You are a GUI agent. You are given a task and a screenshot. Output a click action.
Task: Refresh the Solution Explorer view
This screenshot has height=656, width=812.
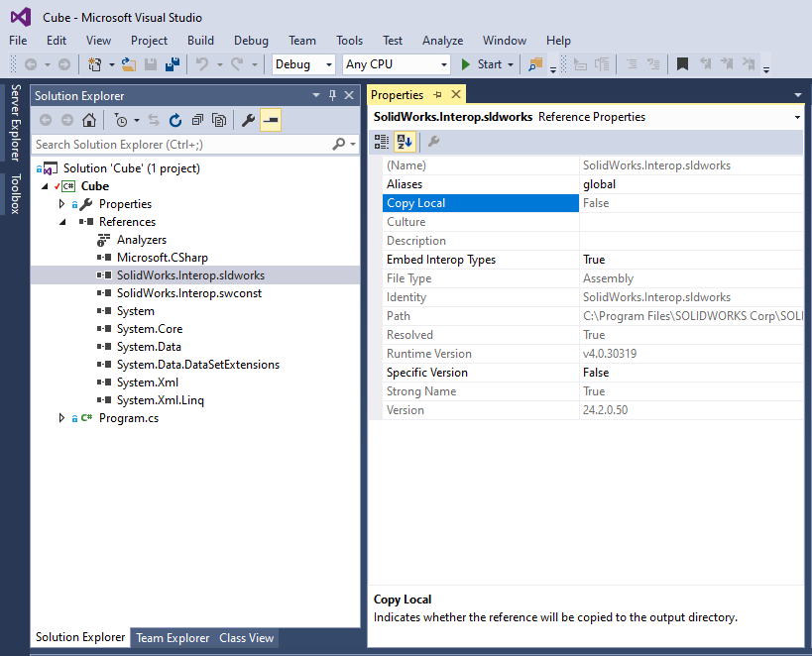point(175,120)
